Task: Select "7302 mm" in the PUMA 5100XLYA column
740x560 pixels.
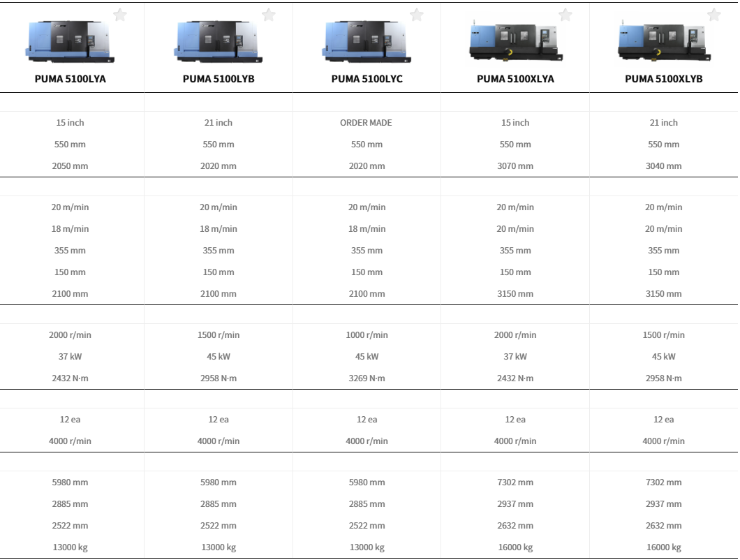Action: point(515,482)
